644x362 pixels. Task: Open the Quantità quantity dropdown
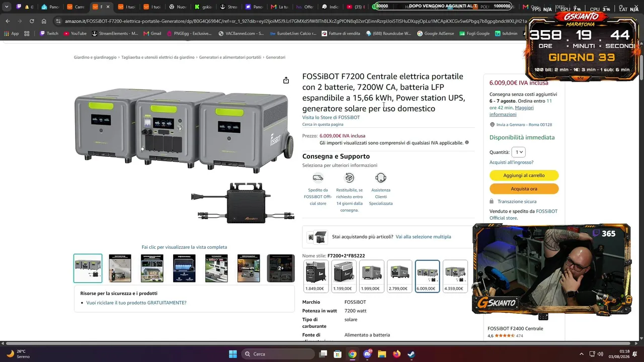518,152
